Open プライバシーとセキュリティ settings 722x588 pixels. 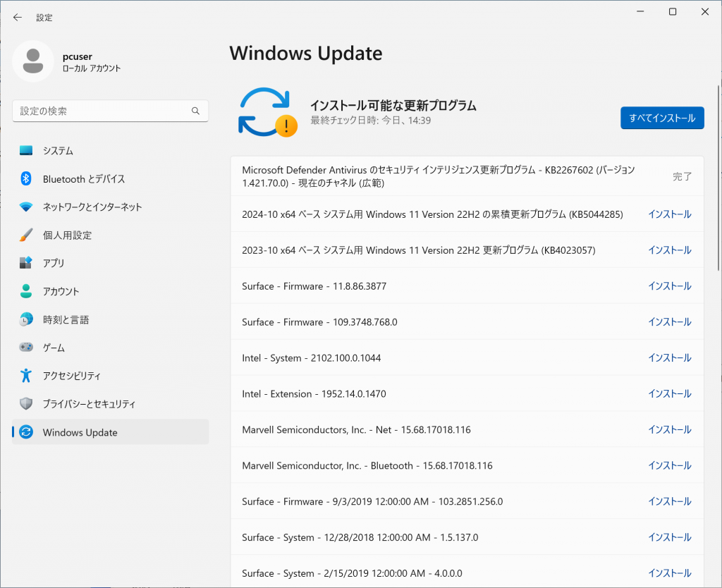[x=111, y=404]
